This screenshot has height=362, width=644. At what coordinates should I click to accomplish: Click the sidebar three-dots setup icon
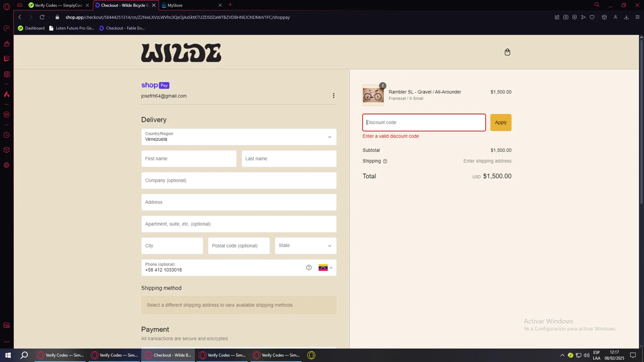6,342
